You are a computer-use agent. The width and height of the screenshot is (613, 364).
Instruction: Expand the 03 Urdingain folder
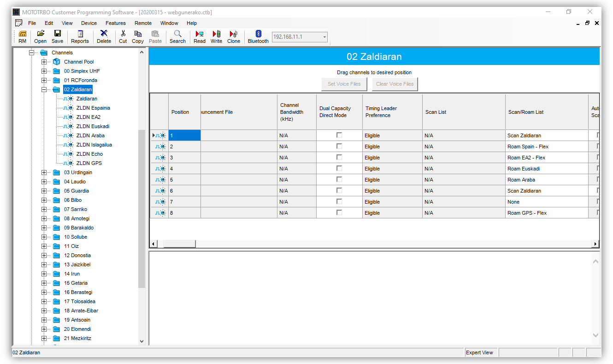click(44, 172)
